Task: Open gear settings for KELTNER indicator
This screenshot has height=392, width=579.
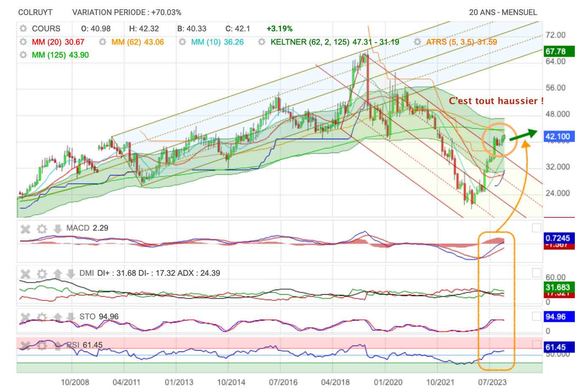Action: 262,42
